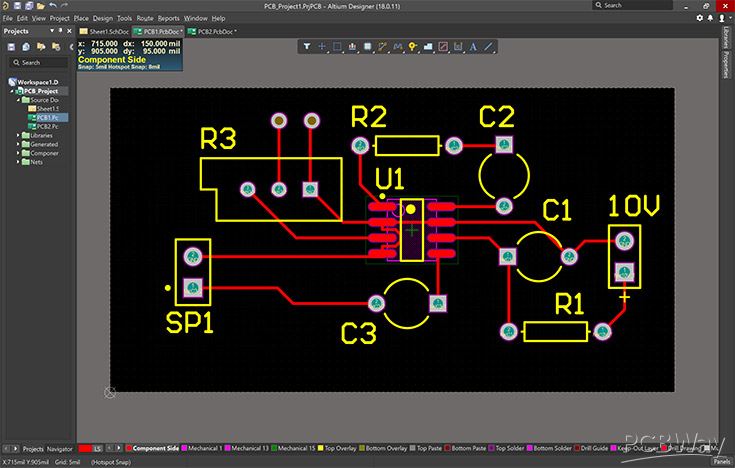Click the Projects panel project options folder icon
735x468 pixels.
pyautogui.click(x=56, y=46)
